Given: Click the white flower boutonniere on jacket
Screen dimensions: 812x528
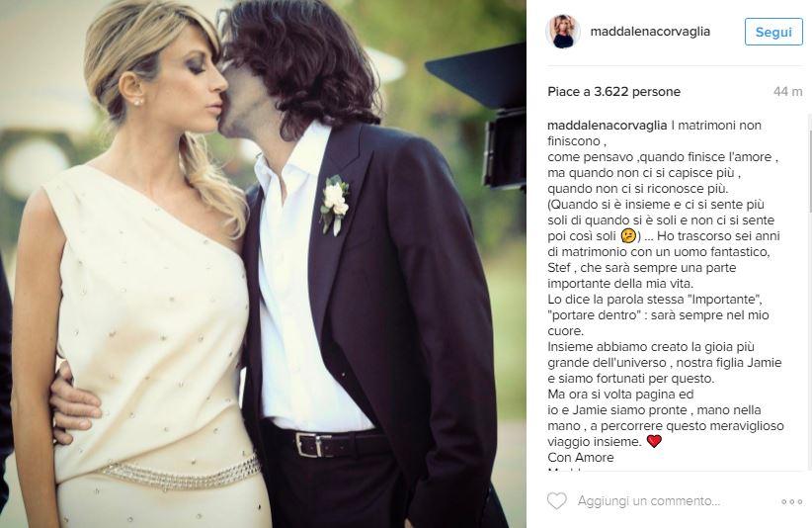Looking at the screenshot, I should click(x=334, y=202).
